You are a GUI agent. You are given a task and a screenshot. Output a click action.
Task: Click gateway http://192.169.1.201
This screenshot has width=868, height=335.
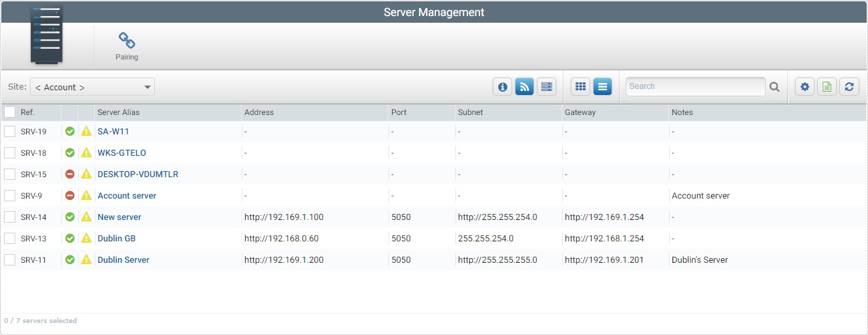[604, 260]
